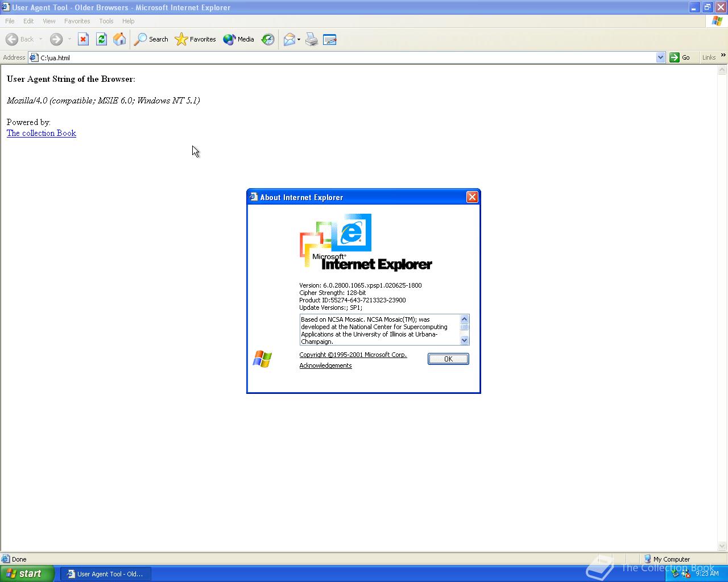Restore down the Internet Explorer window
The image size is (728, 582).
tap(707, 7)
